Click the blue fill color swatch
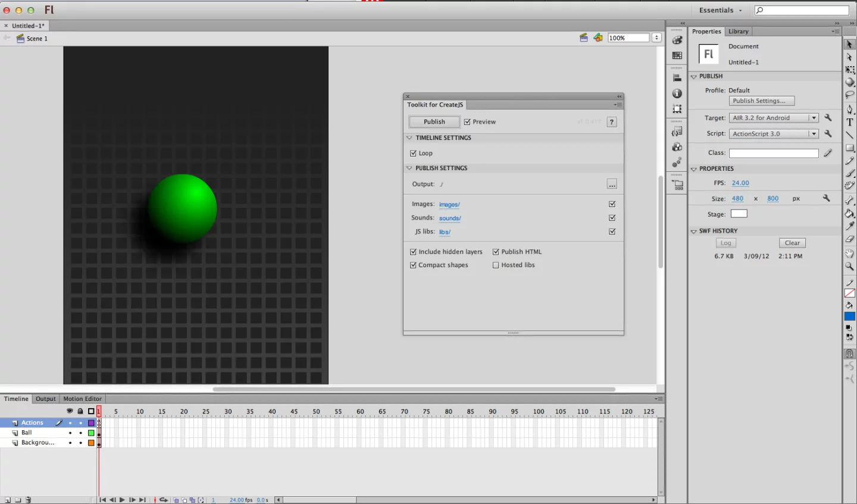 [850, 315]
